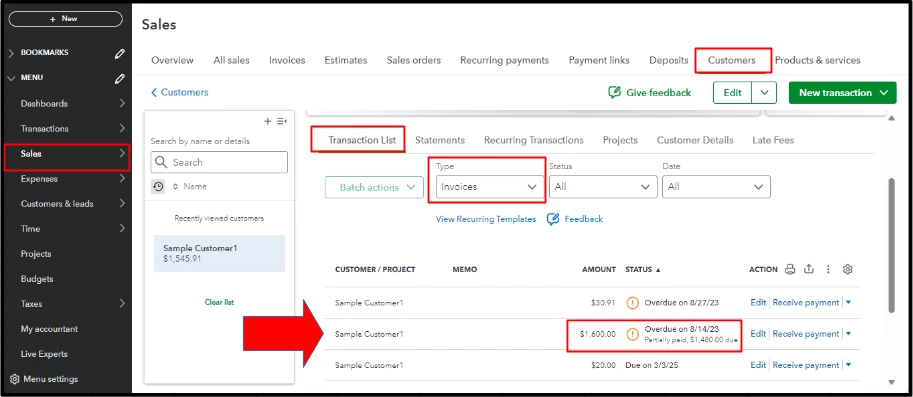Viewport: 913px width, 397px height.
Task: Open the Batch actions dropdown
Action: [374, 187]
